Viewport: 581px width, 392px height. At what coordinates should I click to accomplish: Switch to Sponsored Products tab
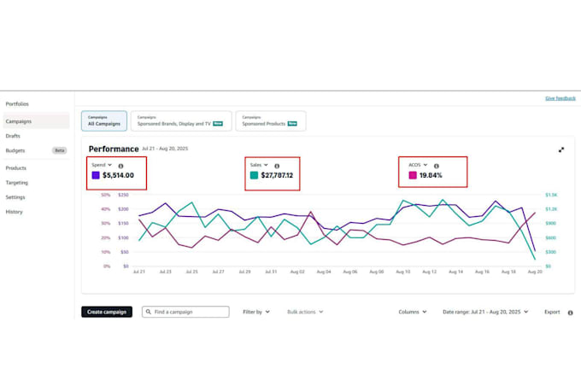click(x=271, y=120)
